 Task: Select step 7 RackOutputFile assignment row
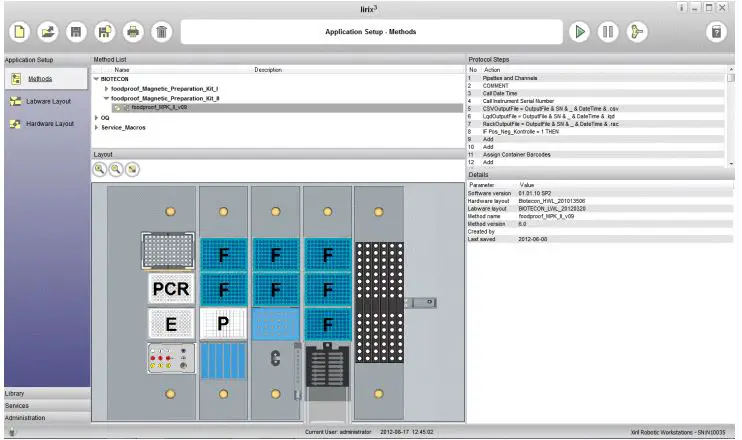tap(596, 124)
